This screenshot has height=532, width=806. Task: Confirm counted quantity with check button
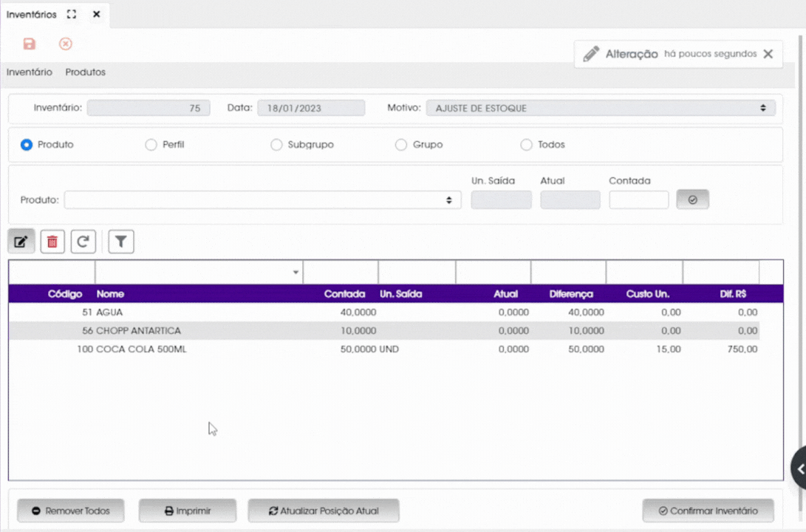click(x=692, y=199)
